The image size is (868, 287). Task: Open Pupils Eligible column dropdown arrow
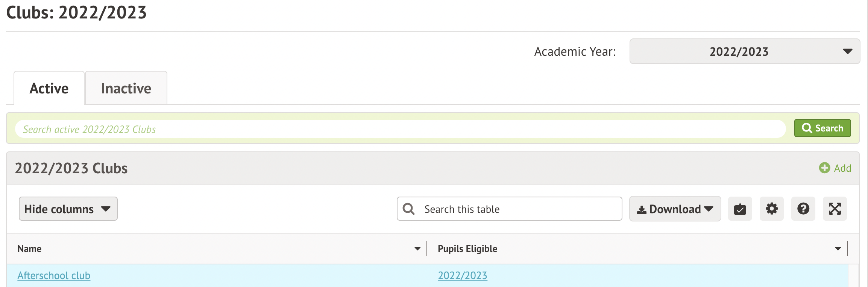(x=838, y=249)
